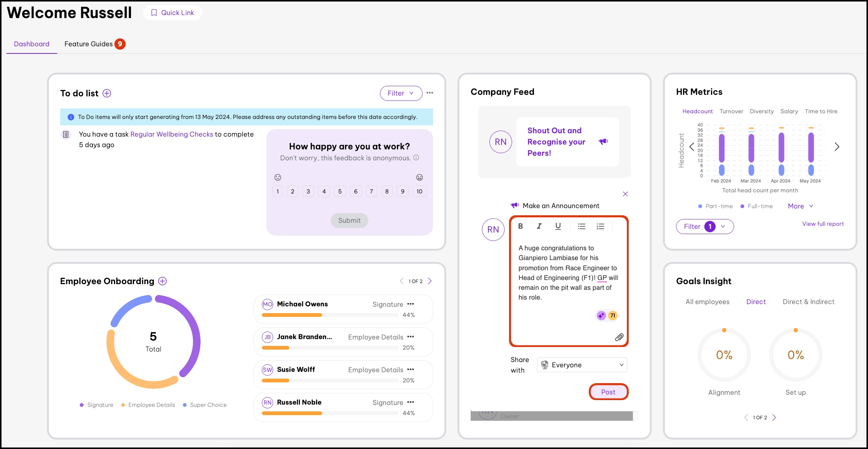Screen dimensions: 868x449
Task: Add a new To do list item
Action: click(x=107, y=93)
